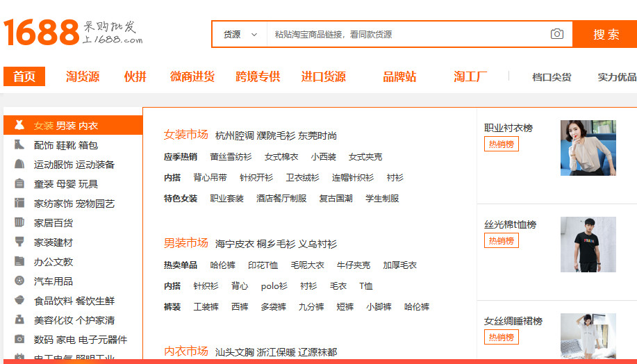Click the boot icon beside 配饰 鞋靴
The image size is (637, 364).
pos(19,144)
